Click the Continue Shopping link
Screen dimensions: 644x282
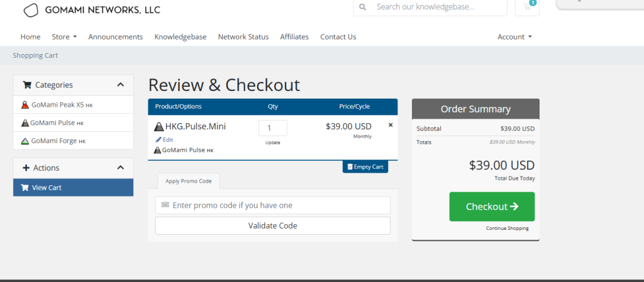point(508,229)
